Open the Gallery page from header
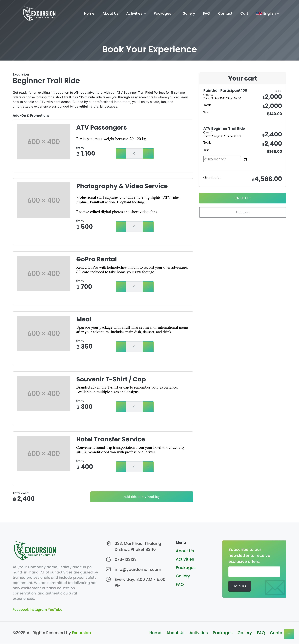 click(189, 14)
